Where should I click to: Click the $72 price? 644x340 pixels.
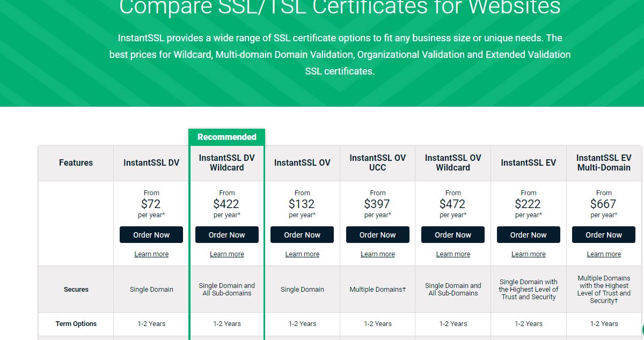click(151, 204)
